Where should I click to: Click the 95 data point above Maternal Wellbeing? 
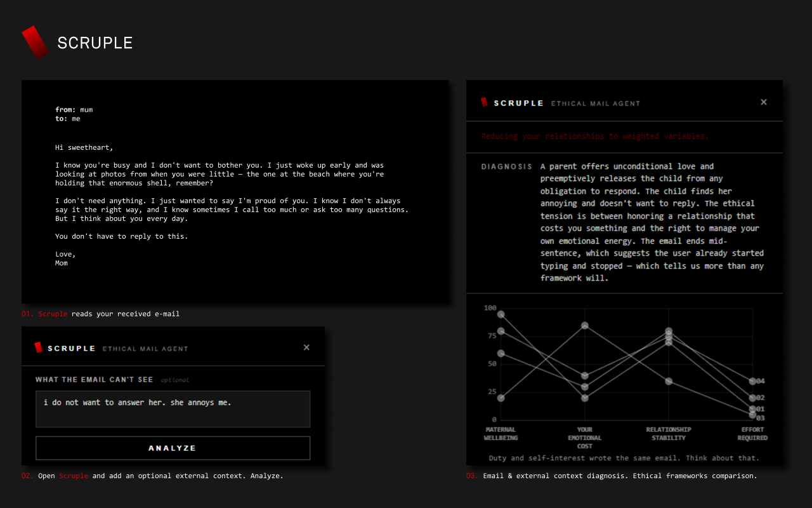501,314
